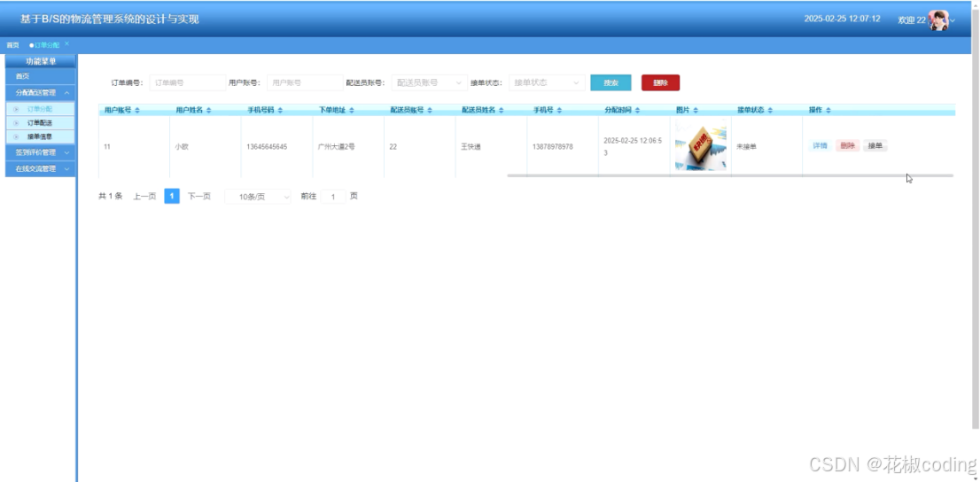The height and width of the screenshot is (482, 980).
Task: Open the 10条/页 page size dropdown
Action: [258, 197]
